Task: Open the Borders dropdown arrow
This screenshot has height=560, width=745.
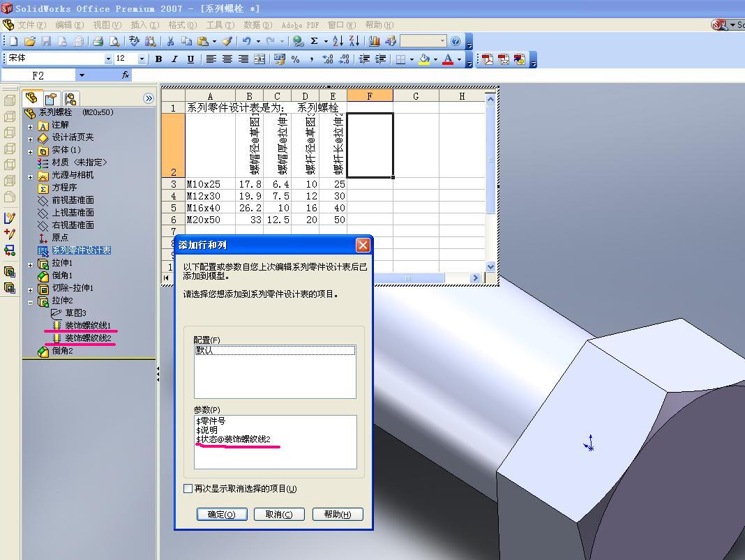Action: (412, 59)
